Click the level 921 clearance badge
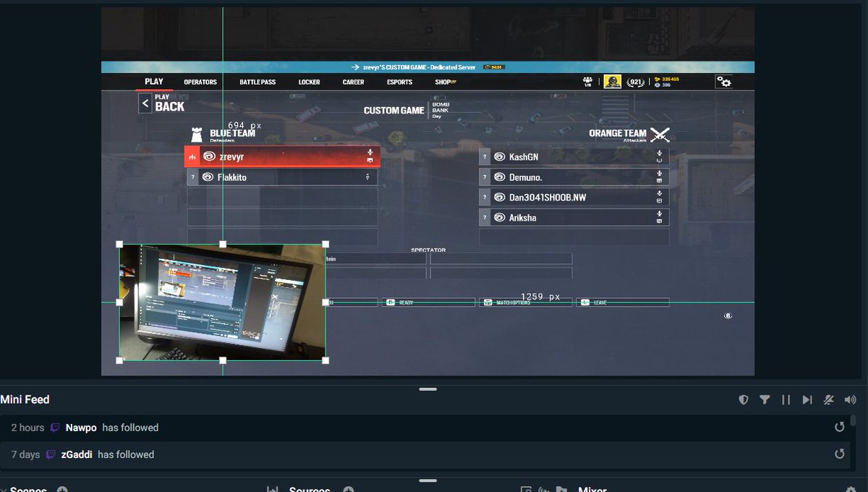 636,82
